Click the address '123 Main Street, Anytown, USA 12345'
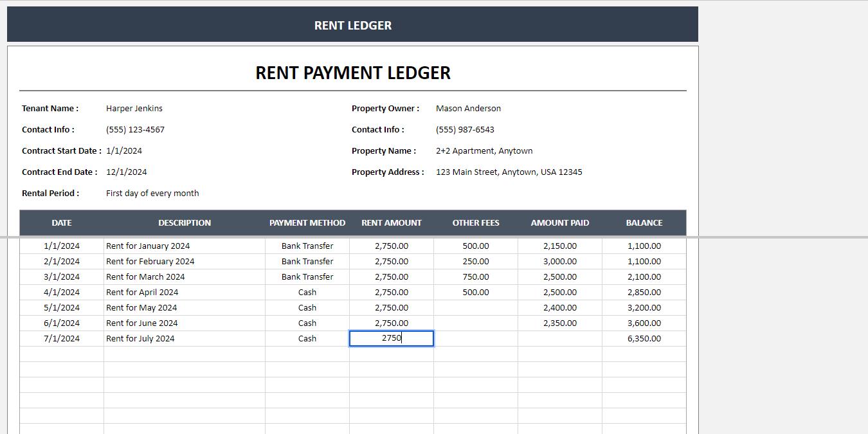Image resolution: width=868 pixels, height=434 pixels. click(x=509, y=172)
